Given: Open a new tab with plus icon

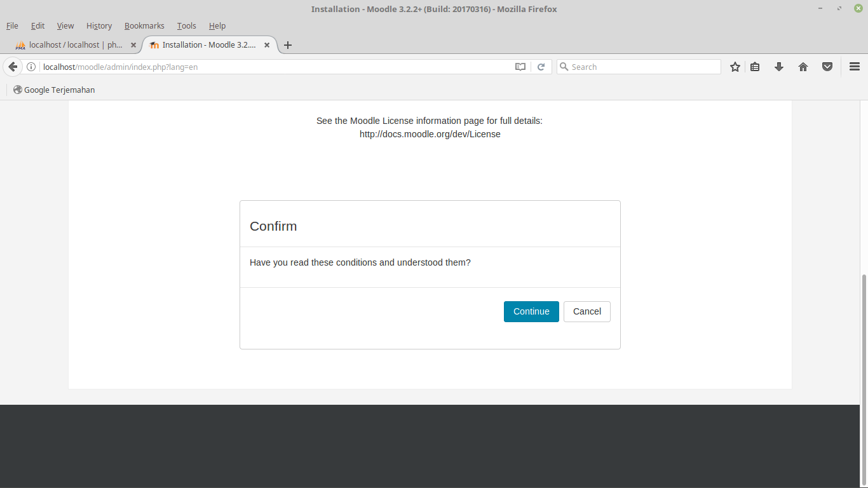Looking at the screenshot, I should tap(288, 45).
